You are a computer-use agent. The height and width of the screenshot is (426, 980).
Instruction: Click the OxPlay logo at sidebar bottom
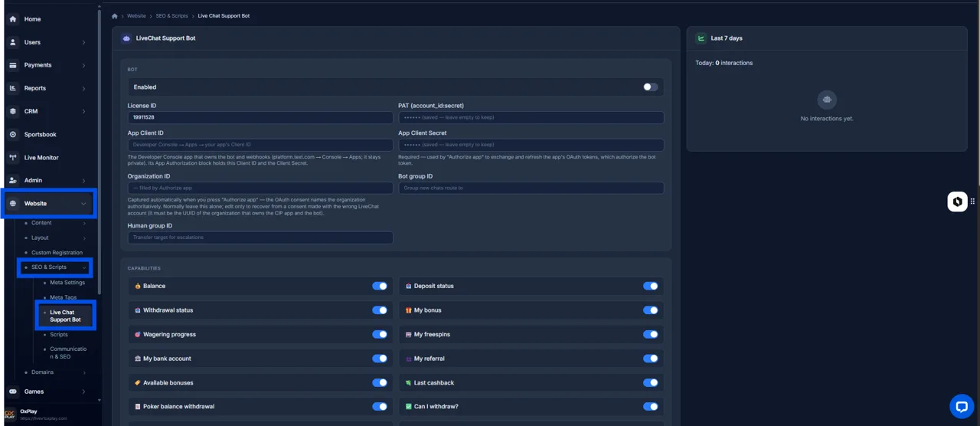coord(10,415)
